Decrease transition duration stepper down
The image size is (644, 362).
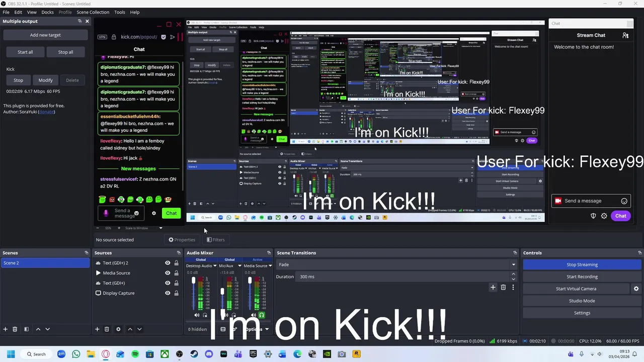[x=513, y=279]
